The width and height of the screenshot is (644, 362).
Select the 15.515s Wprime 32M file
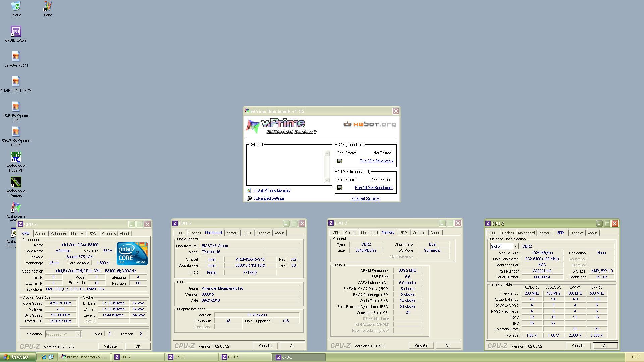(16, 107)
